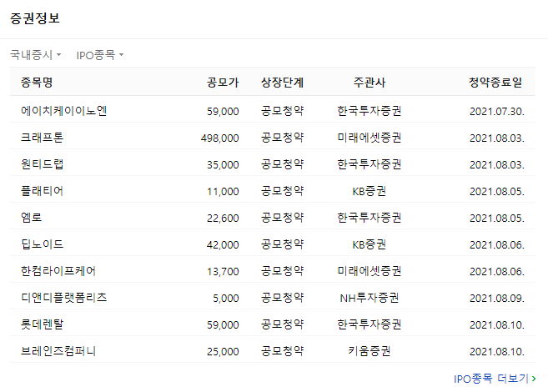Image resolution: width=548 pixels, height=392 pixels.
Task: Click the 22,600 offering price value
Action: [x=223, y=218]
